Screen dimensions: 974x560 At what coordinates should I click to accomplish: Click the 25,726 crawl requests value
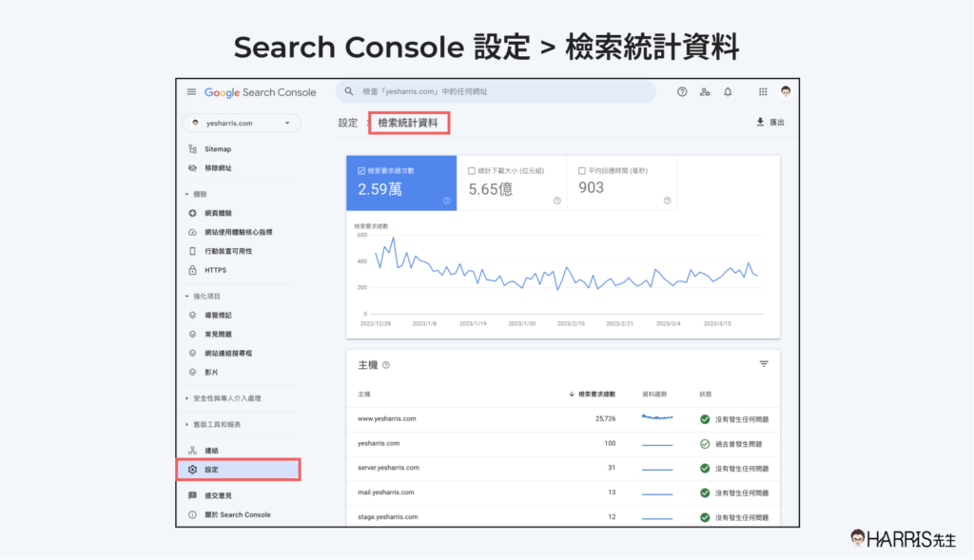pos(606,419)
